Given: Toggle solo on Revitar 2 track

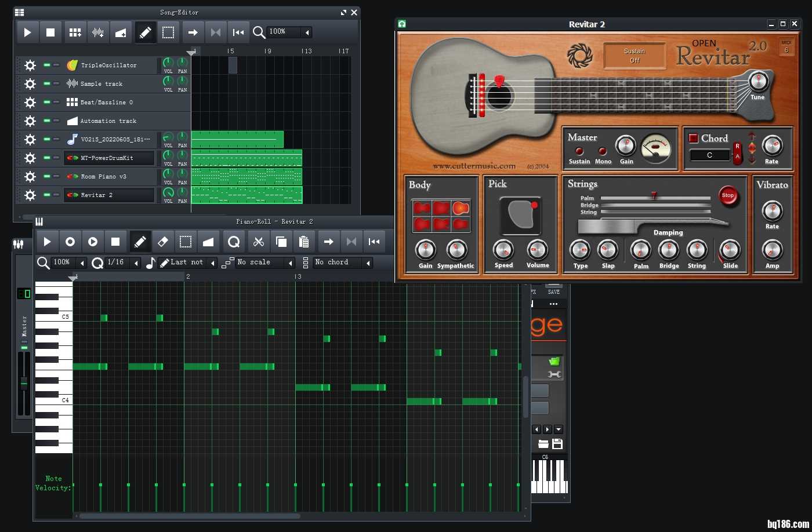Looking at the screenshot, I should pyautogui.click(x=56, y=195).
